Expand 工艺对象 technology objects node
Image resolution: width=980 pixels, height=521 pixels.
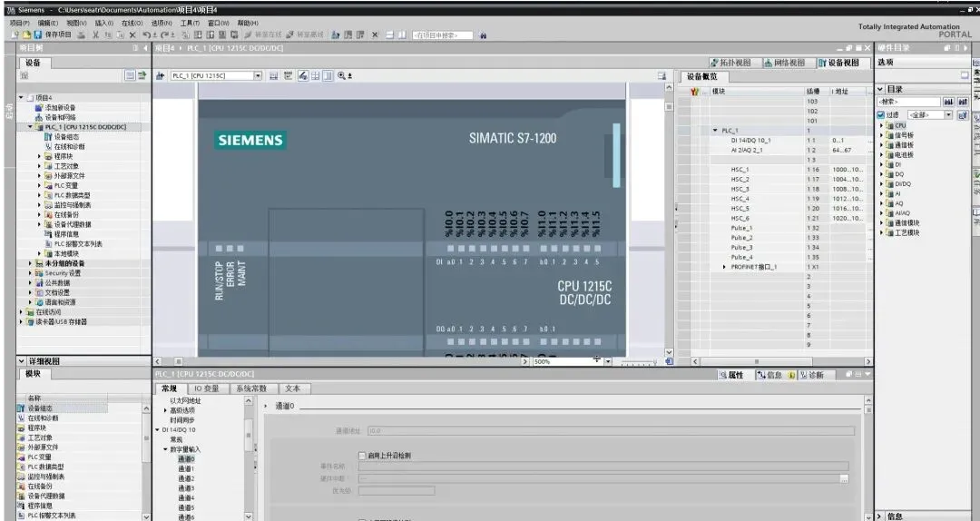point(39,166)
